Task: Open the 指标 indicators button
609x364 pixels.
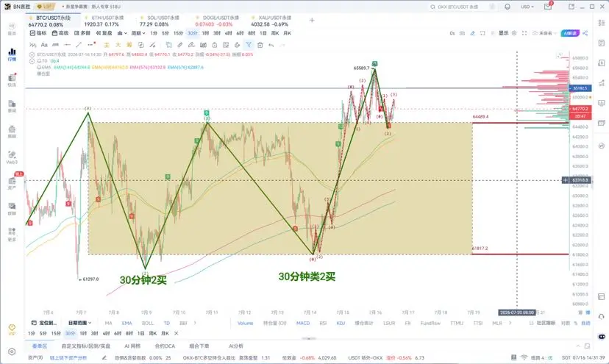Action: coord(38,33)
